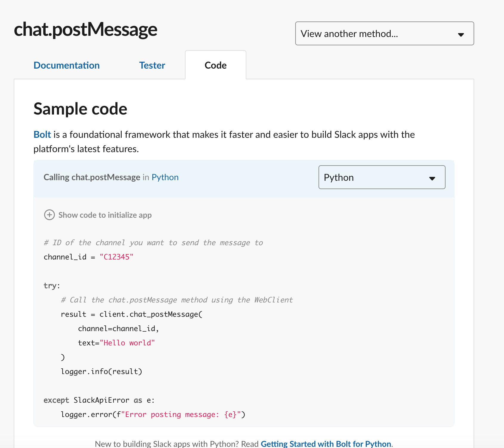
Task: Switch to the Documentation tab
Action: tap(67, 65)
